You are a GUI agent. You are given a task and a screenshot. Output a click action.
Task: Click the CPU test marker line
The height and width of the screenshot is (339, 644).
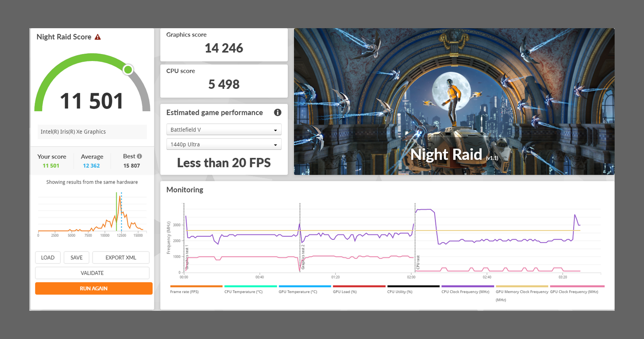415,238
